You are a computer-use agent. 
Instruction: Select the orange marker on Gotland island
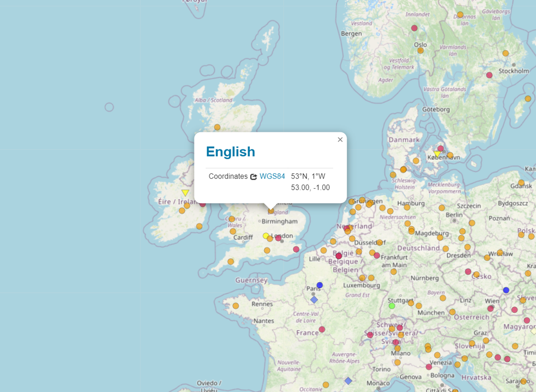coord(528,99)
